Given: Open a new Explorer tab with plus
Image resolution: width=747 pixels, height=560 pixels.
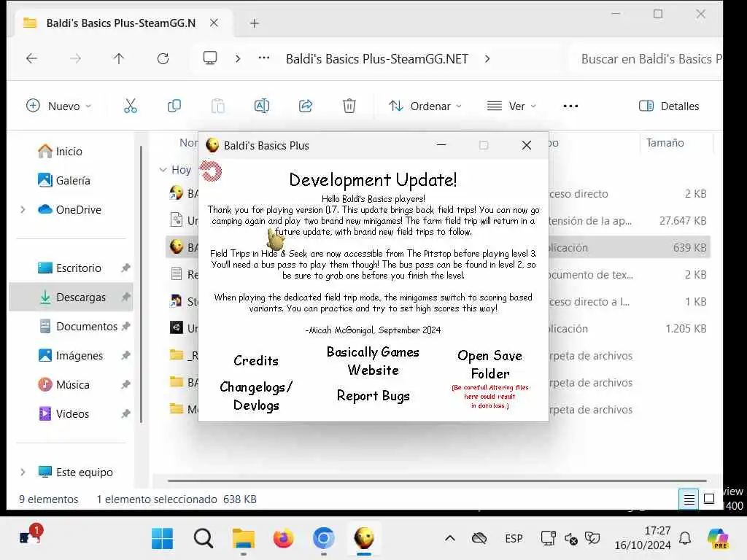Looking at the screenshot, I should (x=255, y=23).
